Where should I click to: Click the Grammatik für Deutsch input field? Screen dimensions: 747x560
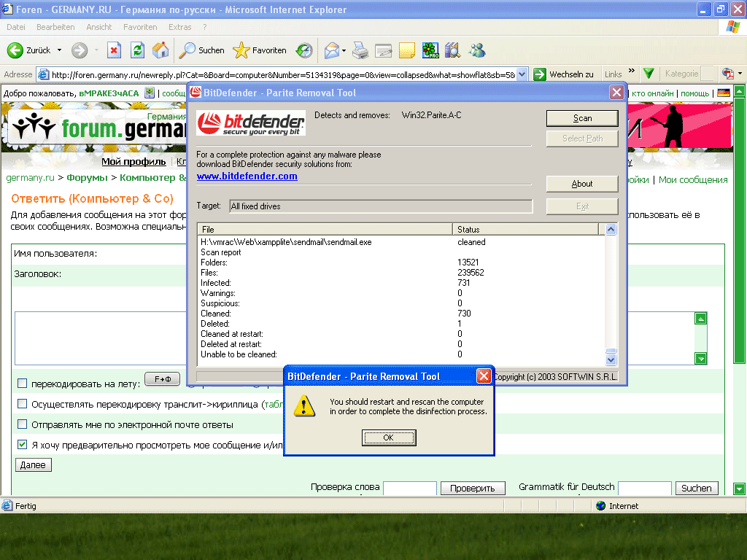coord(645,488)
